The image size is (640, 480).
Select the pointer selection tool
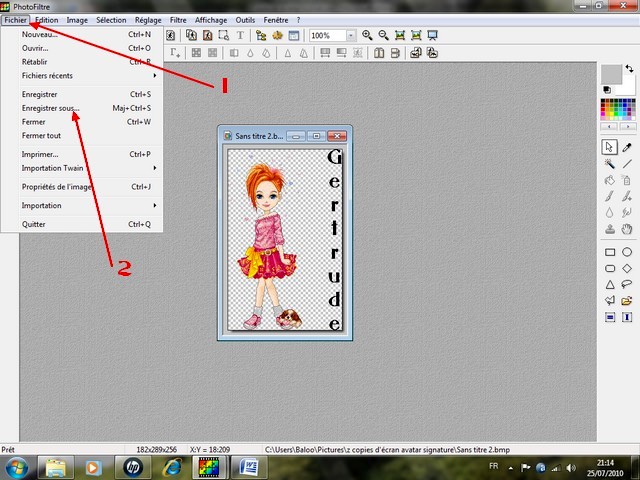pos(609,147)
